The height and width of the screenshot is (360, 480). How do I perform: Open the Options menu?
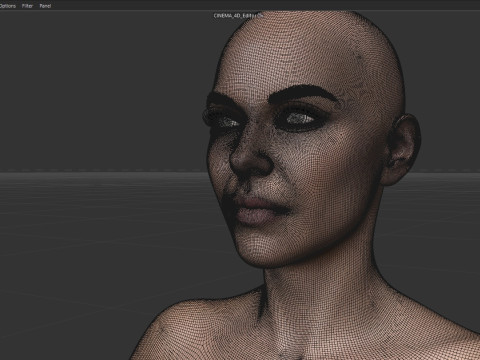[8, 6]
